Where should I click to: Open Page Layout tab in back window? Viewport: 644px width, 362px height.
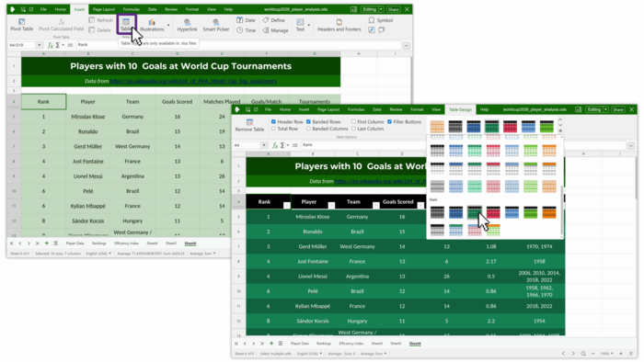[x=104, y=9]
